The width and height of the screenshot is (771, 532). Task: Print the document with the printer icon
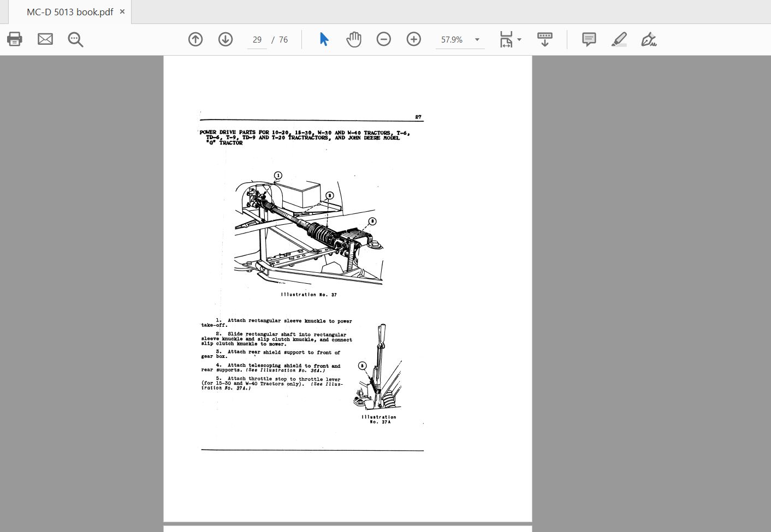tap(15, 39)
